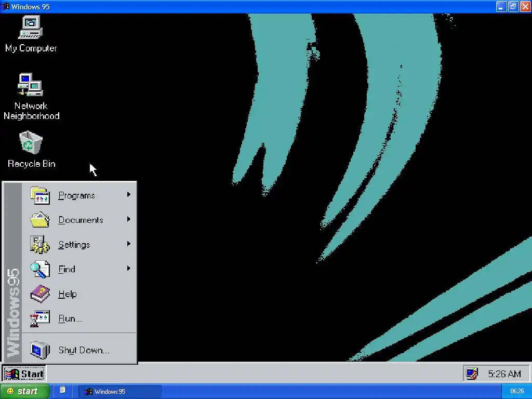Click the Documents folder icon in Start menu
The width and height of the screenshot is (532, 399).
40,220
